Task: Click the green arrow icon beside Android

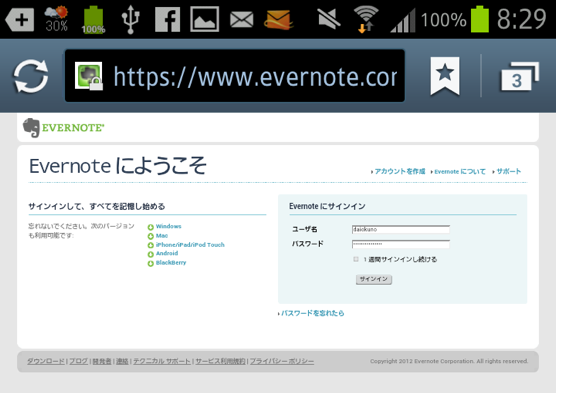Action: point(151,254)
